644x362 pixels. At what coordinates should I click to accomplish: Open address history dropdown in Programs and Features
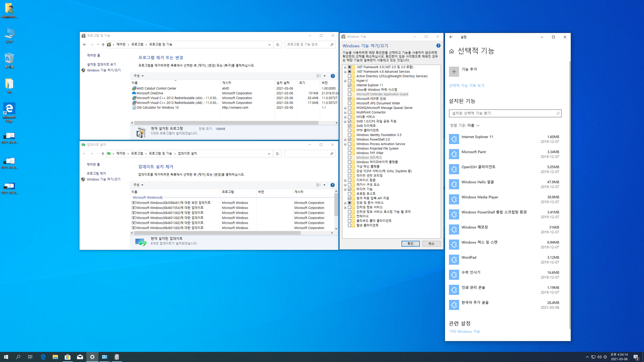point(269,45)
